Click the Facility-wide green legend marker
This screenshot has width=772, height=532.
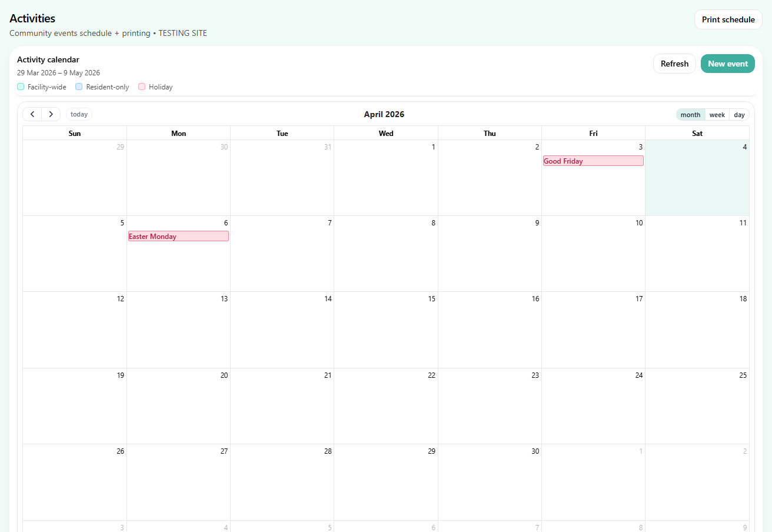pyautogui.click(x=19, y=87)
